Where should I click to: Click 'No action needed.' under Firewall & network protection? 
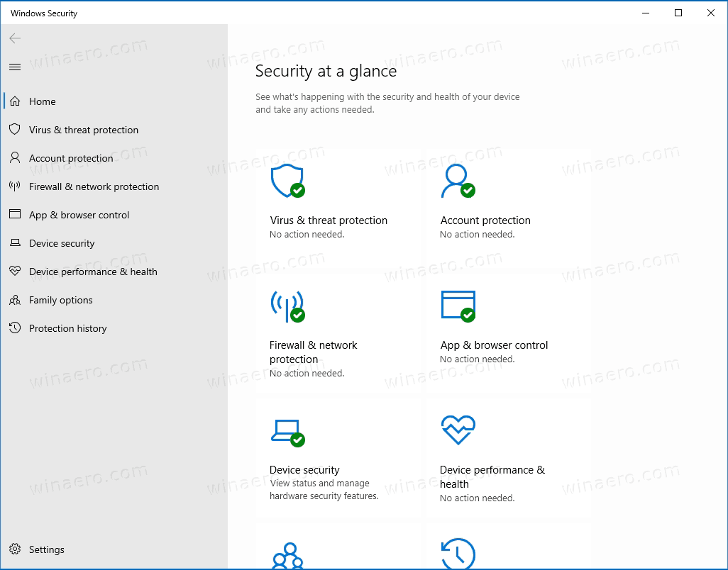click(307, 374)
